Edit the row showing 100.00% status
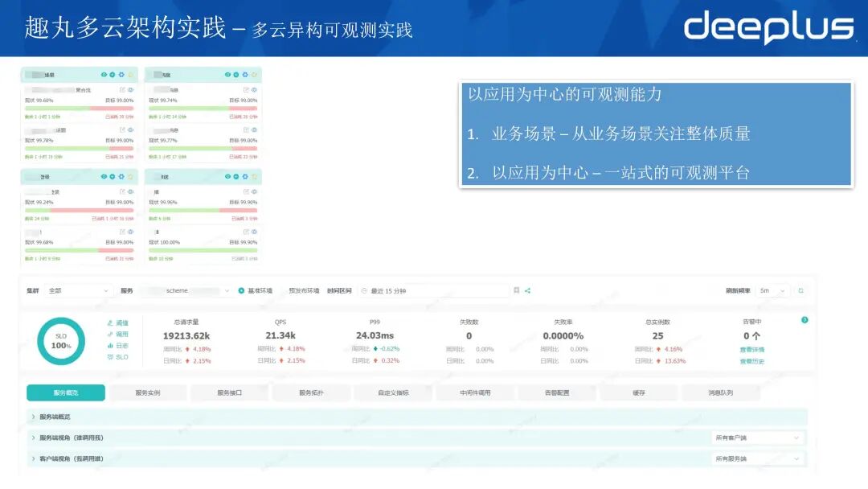This screenshot has height=489, width=868. tap(246, 232)
